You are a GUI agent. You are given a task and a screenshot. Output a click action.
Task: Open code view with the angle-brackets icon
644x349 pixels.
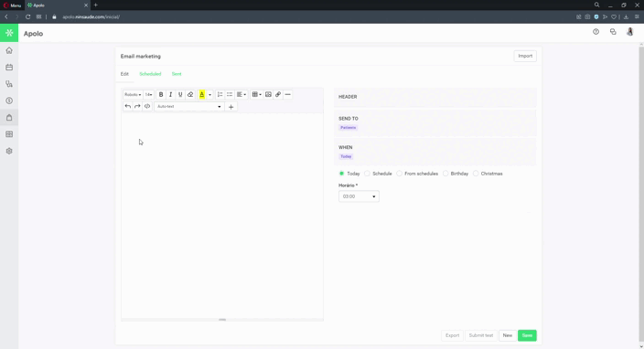(x=147, y=107)
